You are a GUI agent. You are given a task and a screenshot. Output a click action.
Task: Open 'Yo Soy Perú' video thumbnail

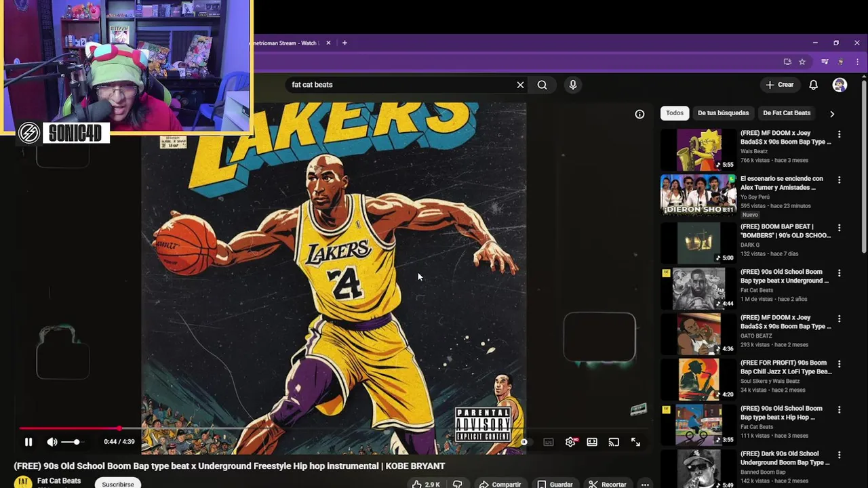pos(698,195)
